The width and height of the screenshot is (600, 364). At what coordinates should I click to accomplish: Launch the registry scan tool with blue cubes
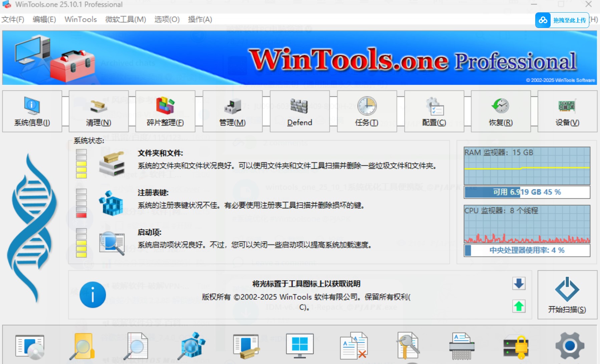191,346
